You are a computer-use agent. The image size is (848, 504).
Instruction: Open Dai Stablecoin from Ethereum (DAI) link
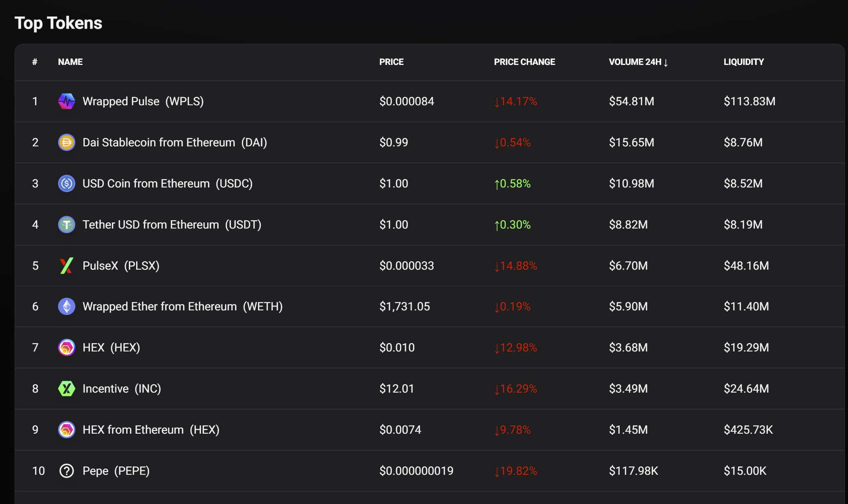[x=175, y=142]
